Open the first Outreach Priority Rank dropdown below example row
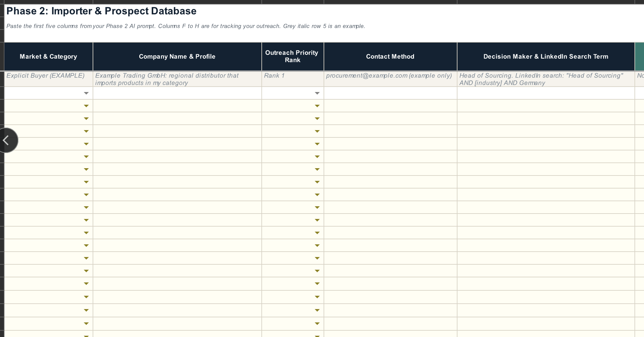 [x=317, y=93]
